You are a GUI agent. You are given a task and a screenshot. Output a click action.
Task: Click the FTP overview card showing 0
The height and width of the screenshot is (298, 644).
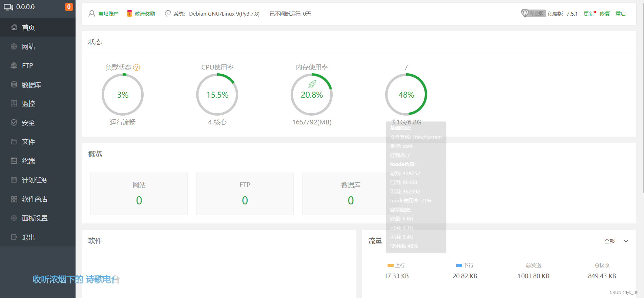pos(245,194)
